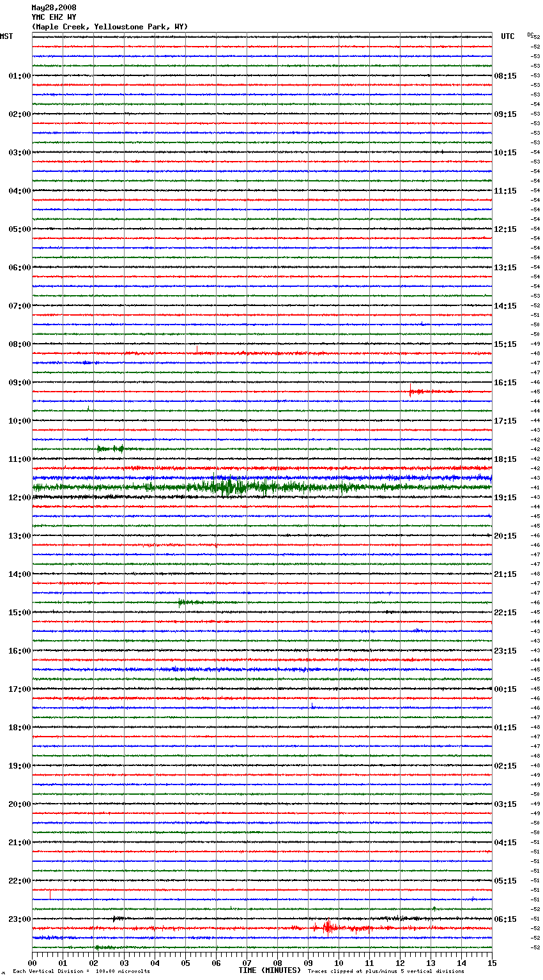Viewport: 543px width, 980px height.
Task: Click the '00:15' UTC time label
Action: click(x=505, y=689)
